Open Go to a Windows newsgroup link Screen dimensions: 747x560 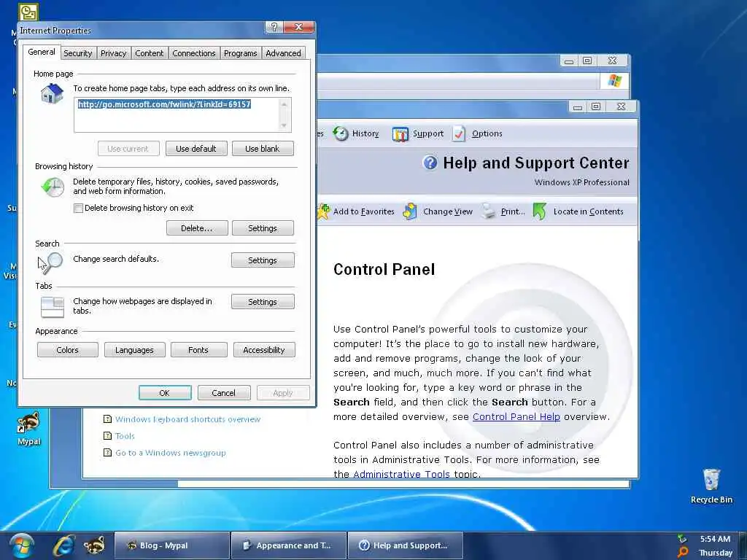coord(171,452)
